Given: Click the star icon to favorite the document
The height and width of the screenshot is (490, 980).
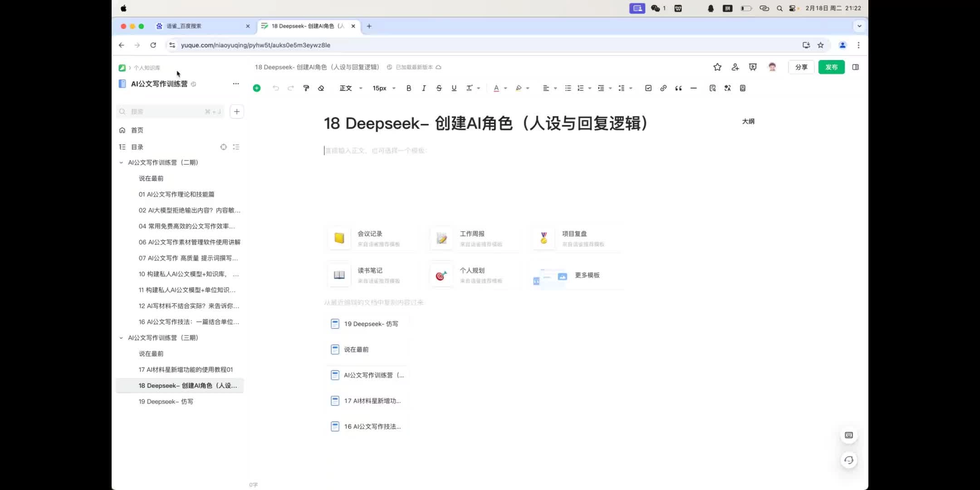Looking at the screenshot, I should [717, 67].
